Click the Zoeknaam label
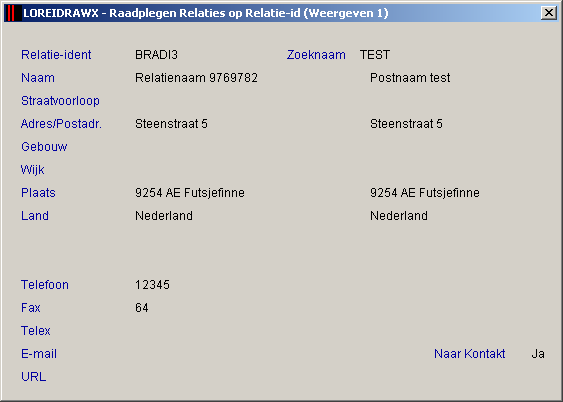This screenshot has height=402, width=563. click(316, 55)
